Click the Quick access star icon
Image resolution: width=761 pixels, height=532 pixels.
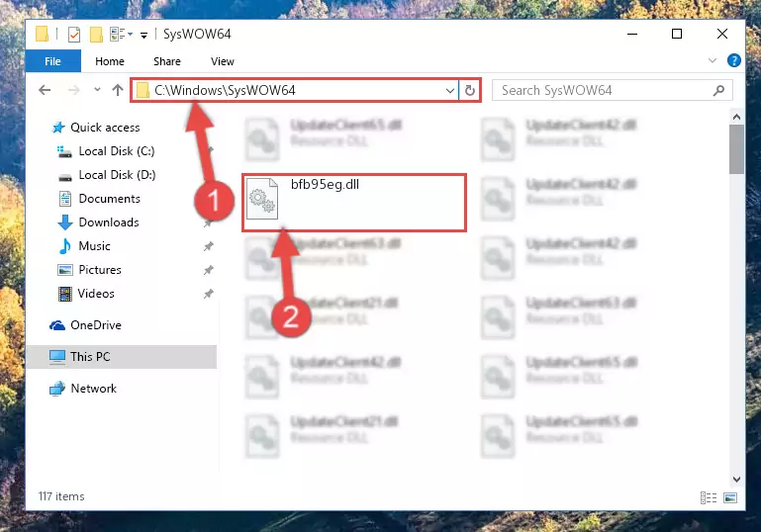click(58, 128)
